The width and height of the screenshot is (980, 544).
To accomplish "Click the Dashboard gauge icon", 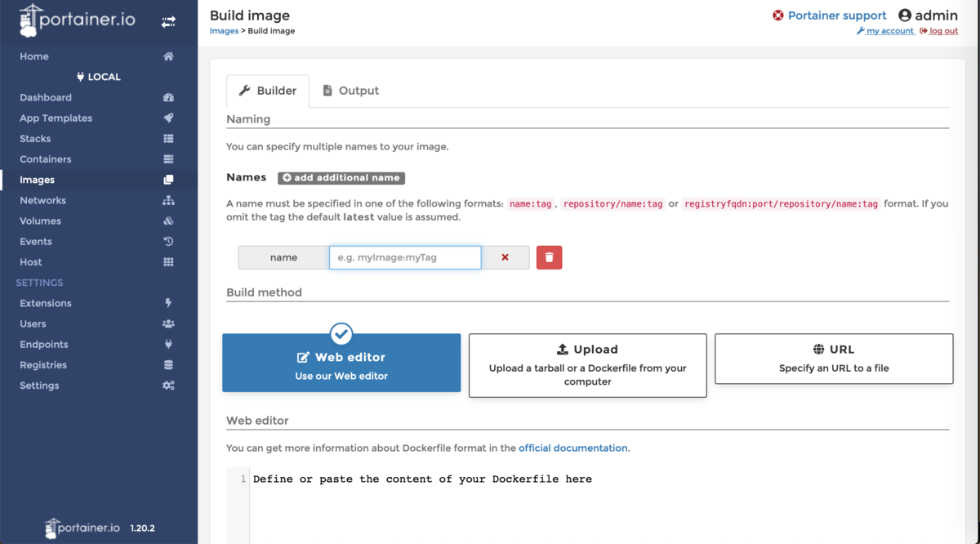I will [x=168, y=97].
